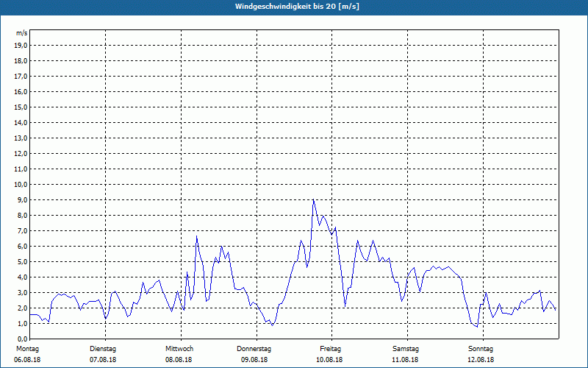588x368 pixels.
Task: Select the date 11.08.18
Action: [x=405, y=360]
